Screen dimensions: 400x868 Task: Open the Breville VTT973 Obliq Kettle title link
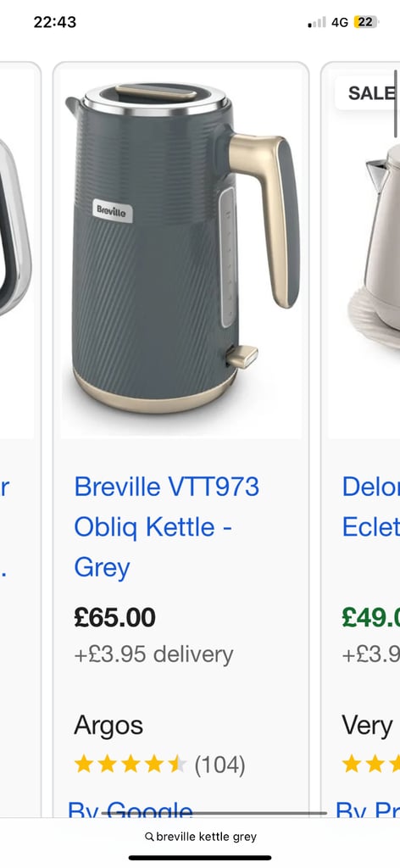click(167, 527)
